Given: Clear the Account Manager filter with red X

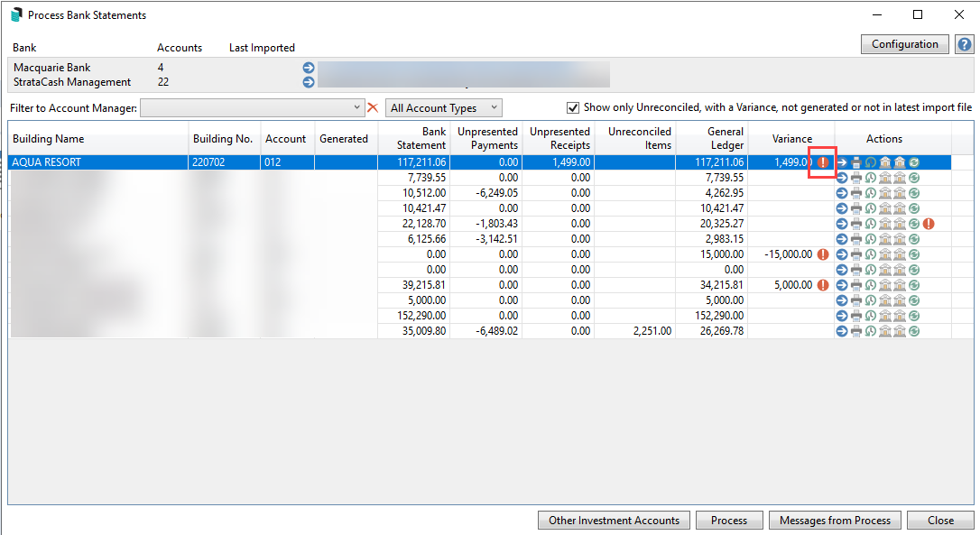Looking at the screenshot, I should (x=373, y=107).
